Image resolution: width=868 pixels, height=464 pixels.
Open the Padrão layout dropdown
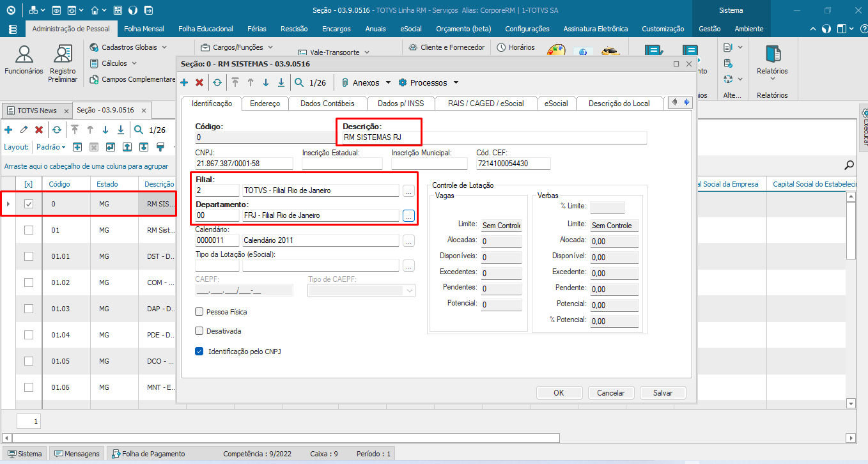[x=50, y=147]
